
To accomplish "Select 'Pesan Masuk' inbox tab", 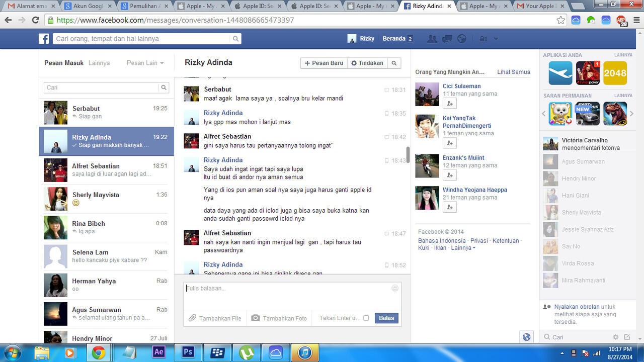I will pyautogui.click(x=64, y=63).
